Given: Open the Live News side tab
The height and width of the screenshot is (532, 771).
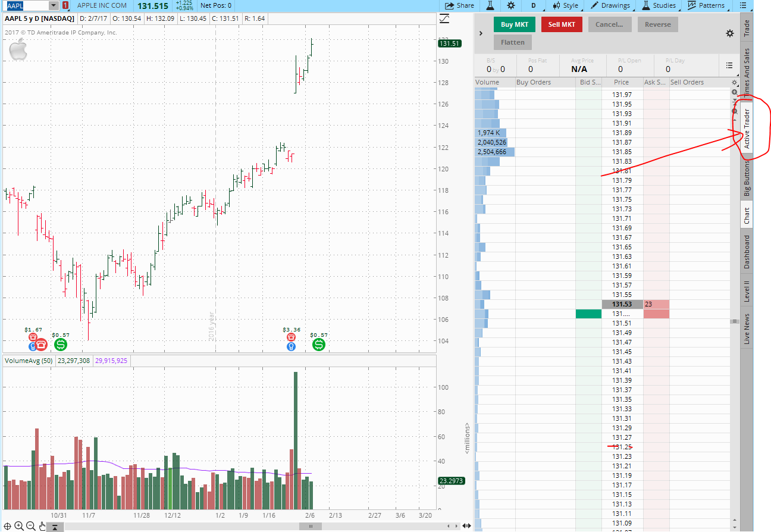Looking at the screenshot, I should (747, 328).
